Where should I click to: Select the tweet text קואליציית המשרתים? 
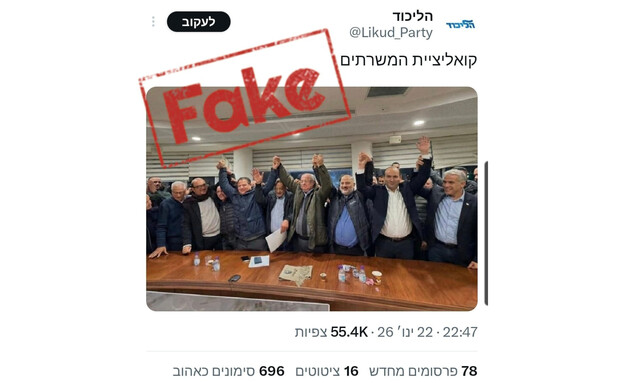point(408,60)
